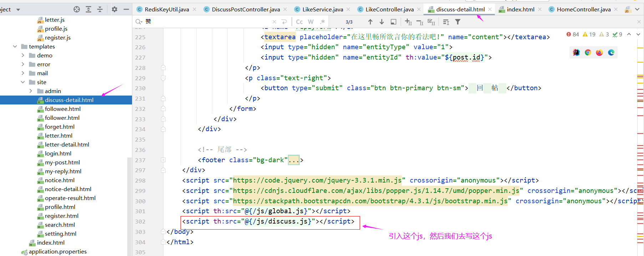Toggle search in selection only

pos(394,22)
